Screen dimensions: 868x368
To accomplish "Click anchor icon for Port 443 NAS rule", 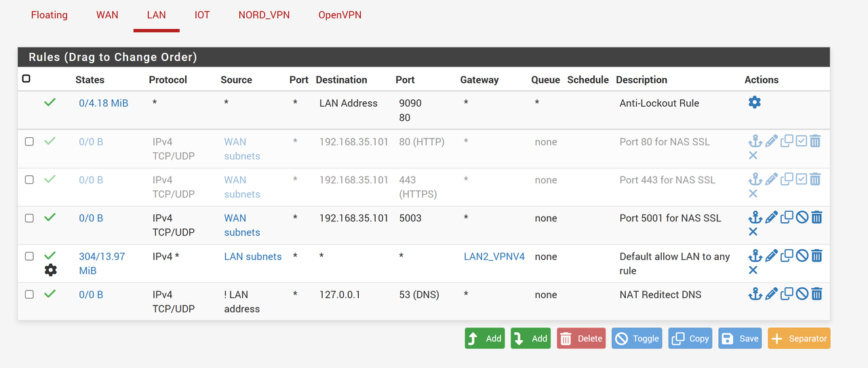I will click(755, 179).
